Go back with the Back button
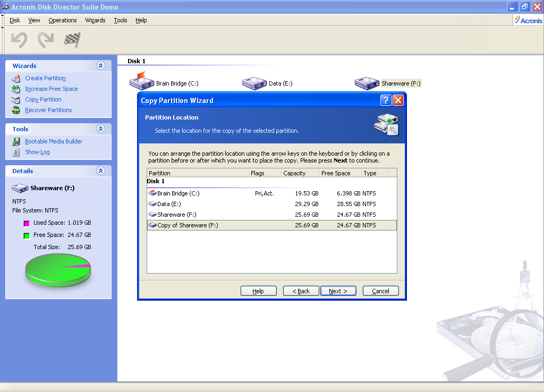544x392 pixels. pos(301,291)
